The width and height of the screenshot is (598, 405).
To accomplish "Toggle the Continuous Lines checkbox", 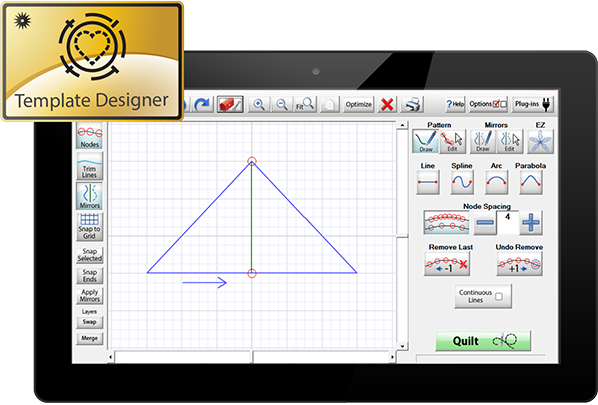I will tap(499, 296).
